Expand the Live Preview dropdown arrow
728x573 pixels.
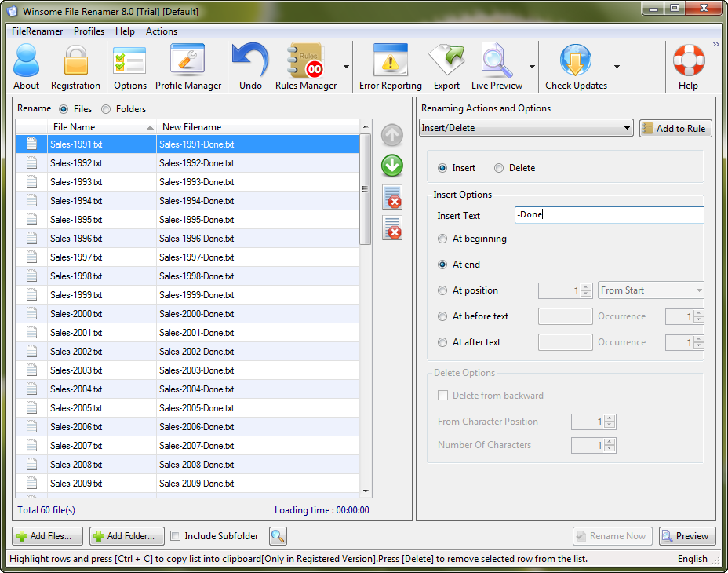532,67
